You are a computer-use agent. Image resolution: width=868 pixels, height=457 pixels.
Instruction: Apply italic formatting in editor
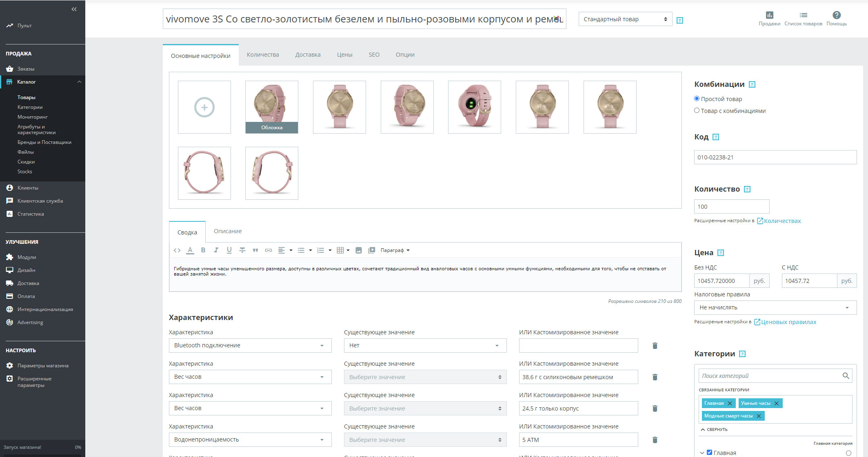click(x=216, y=250)
